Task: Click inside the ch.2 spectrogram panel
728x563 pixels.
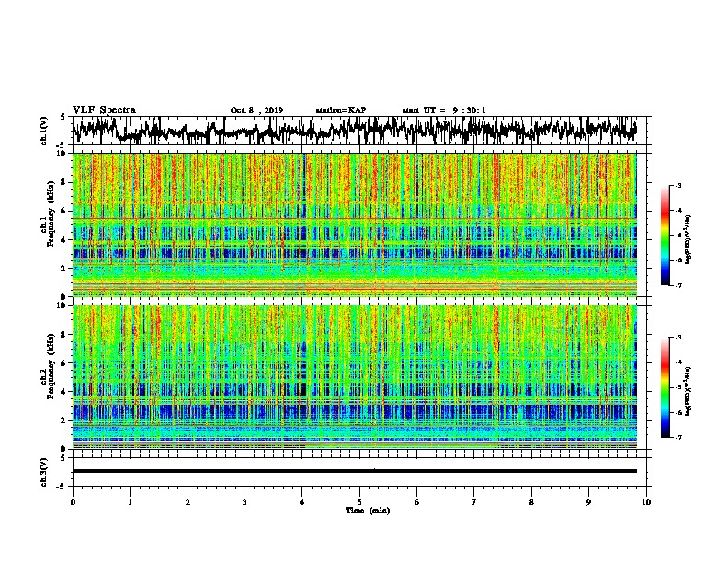Action: [355, 377]
